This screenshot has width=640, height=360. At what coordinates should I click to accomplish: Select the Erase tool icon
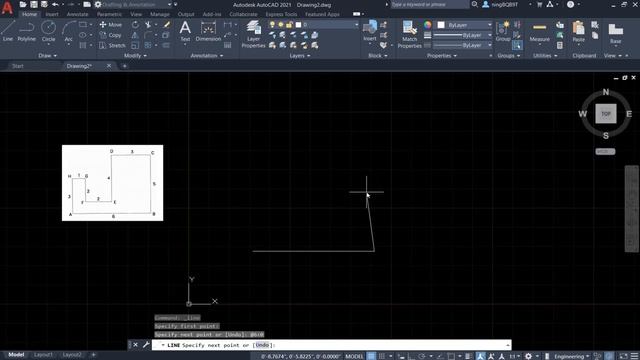[x=167, y=24]
